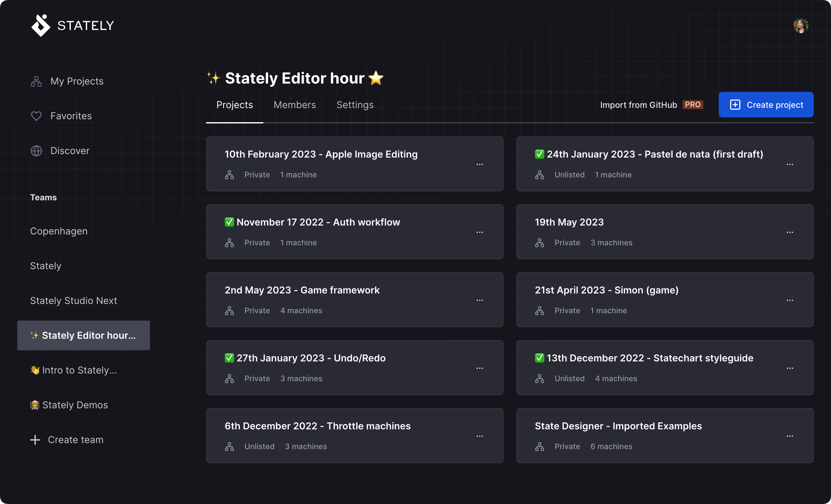Click the Create project plus icon
Image resolution: width=831 pixels, height=504 pixels.
coord(735,105)
